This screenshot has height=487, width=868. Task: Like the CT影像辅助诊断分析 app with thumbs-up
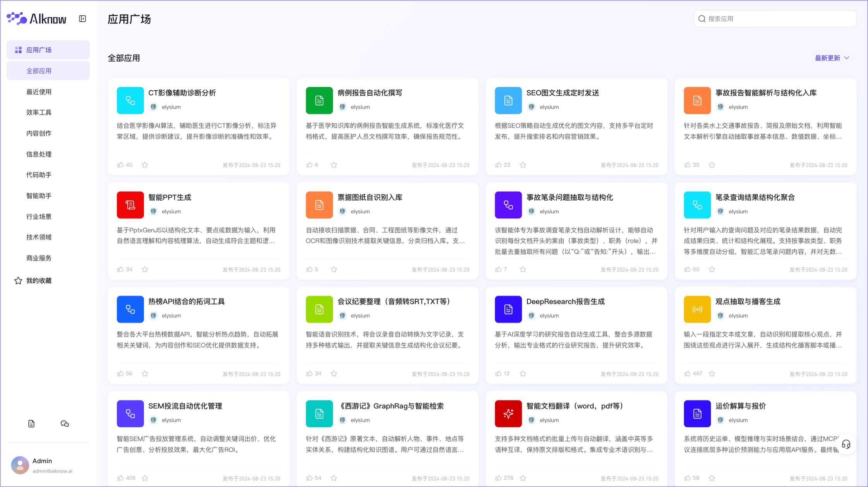click(120, 165)
